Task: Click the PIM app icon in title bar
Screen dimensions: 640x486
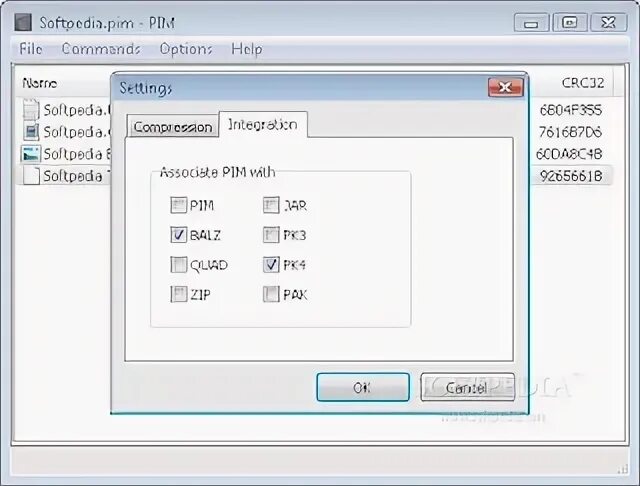Action: 23,22
